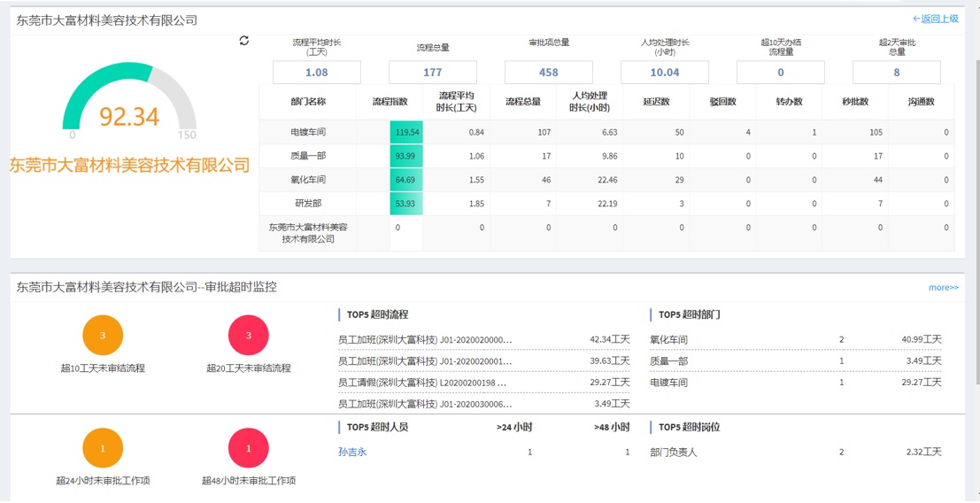
Task: Open the overtime process at 42.34工天
Action: pyautogui.click(x=483, y=339)
